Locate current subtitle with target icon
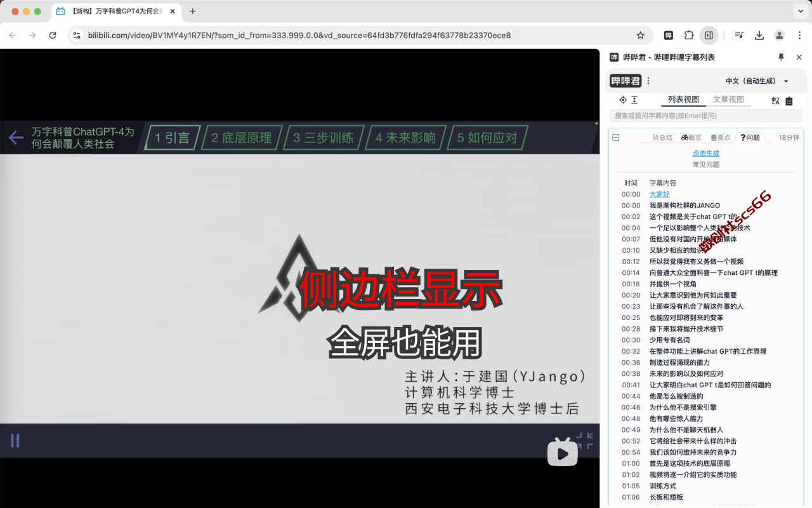 coord(623,100)
